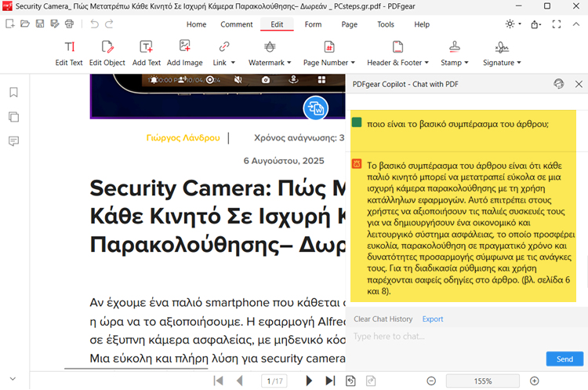Click the horizontal scrollbar under the document
This screenshot has height=390, width=588.
136,369
